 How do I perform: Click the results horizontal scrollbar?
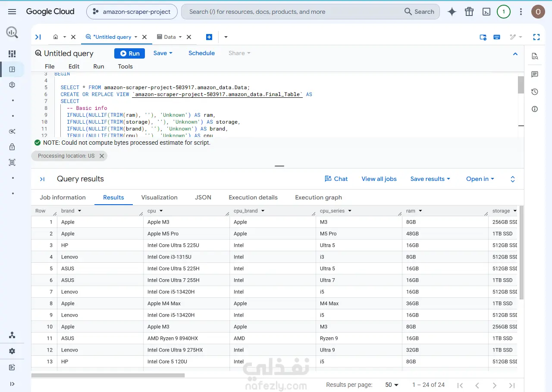tap(108, 376)
